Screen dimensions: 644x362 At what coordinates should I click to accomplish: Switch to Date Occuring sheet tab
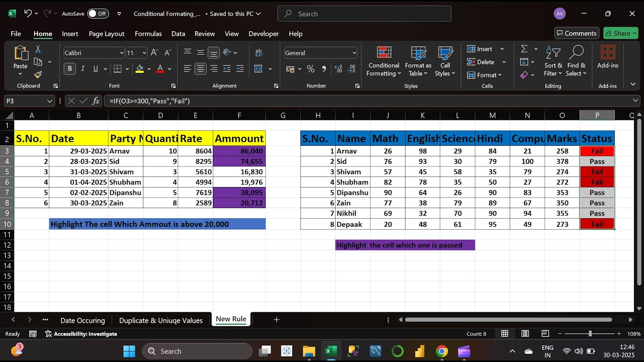(x=83, y=320)
